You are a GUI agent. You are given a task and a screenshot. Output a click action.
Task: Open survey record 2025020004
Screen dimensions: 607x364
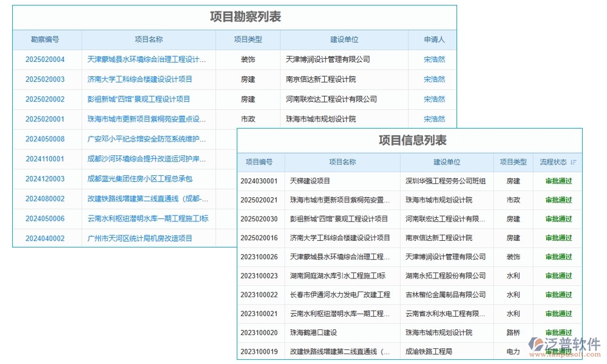(x=47, y=59)
